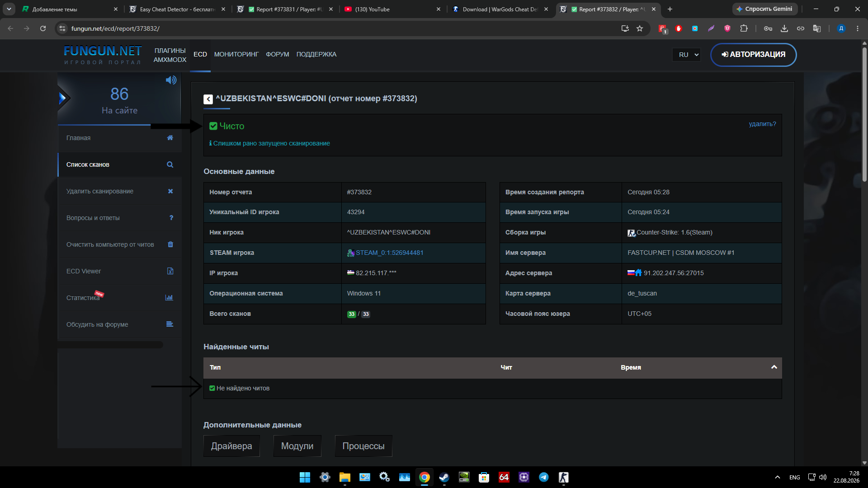Open the Драйвера section button
Image resolution: width=868 pixels, height=488 pixels.
(x=231, y=446)
